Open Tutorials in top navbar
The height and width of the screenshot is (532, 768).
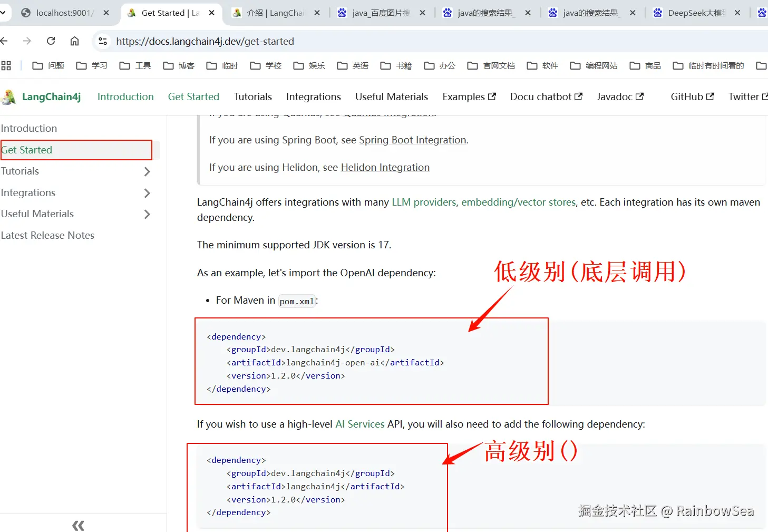click(253, 96)
